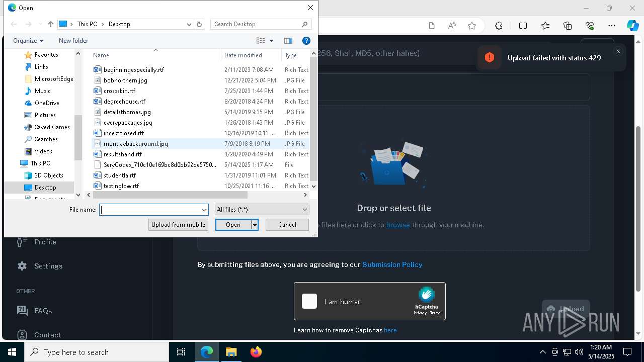
Task: Open the dialog Help question mark icon
Action: [x=306, y=41]
